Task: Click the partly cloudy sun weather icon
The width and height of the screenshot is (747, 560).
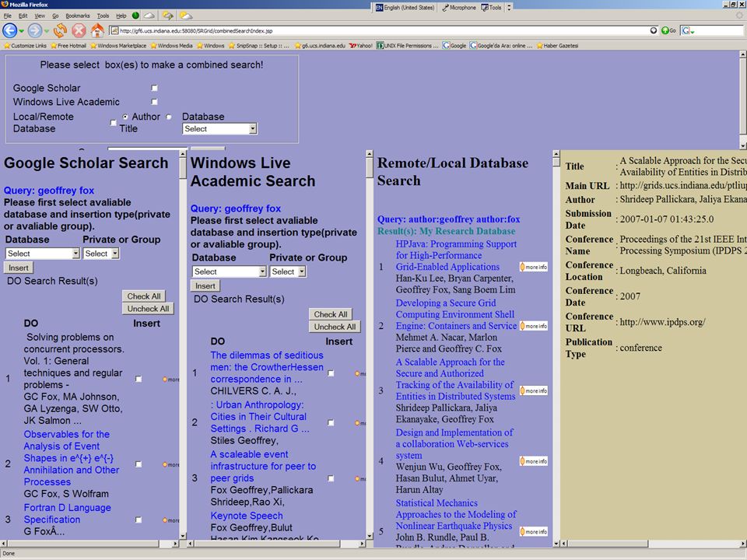Action: tap(186, 16)
